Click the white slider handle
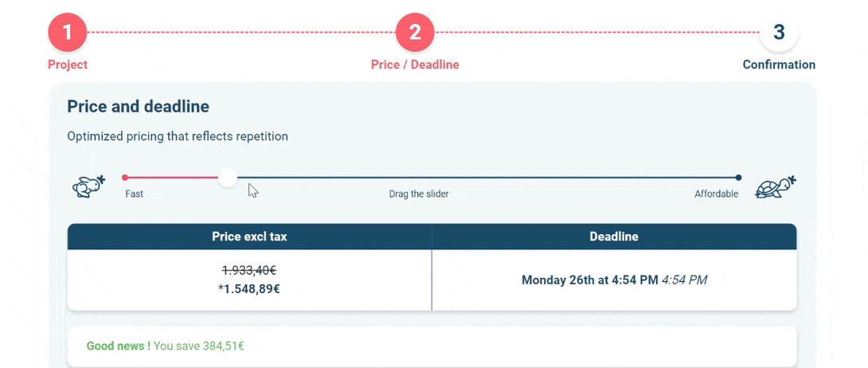868x368 pixels. [228, 178]
